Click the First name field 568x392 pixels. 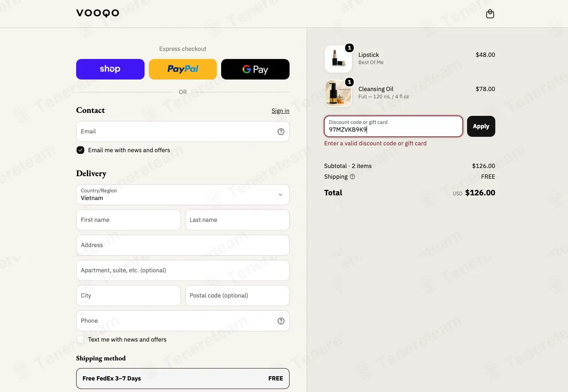(128, 220)
